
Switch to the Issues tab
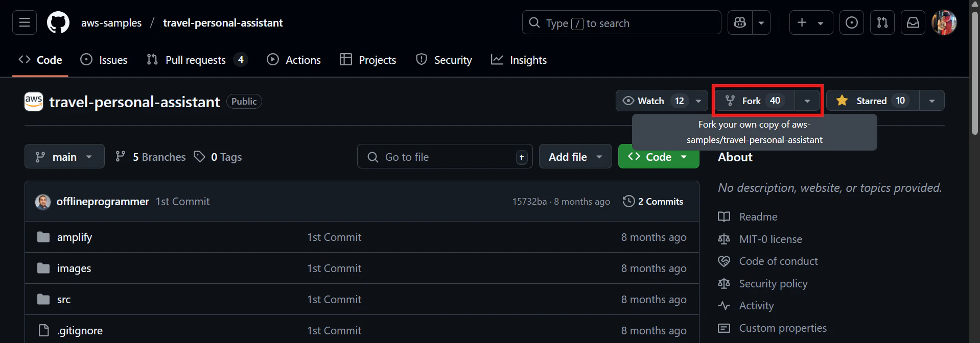[104, 60]
